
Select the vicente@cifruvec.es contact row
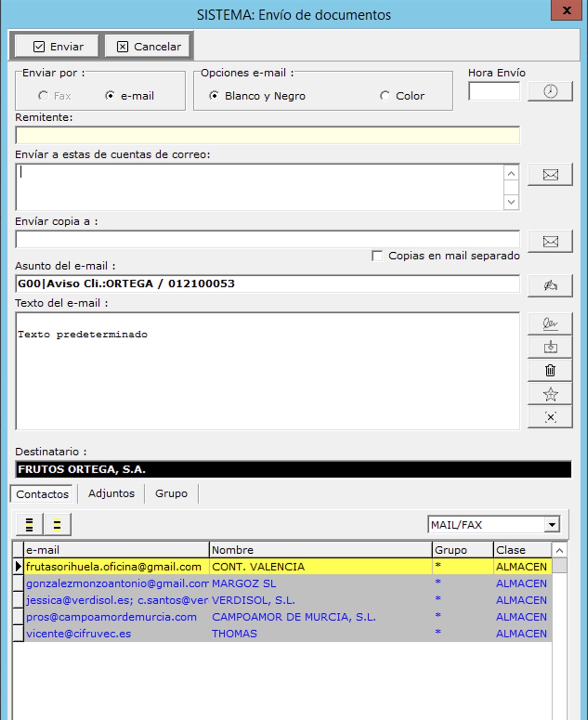point(78,634)
